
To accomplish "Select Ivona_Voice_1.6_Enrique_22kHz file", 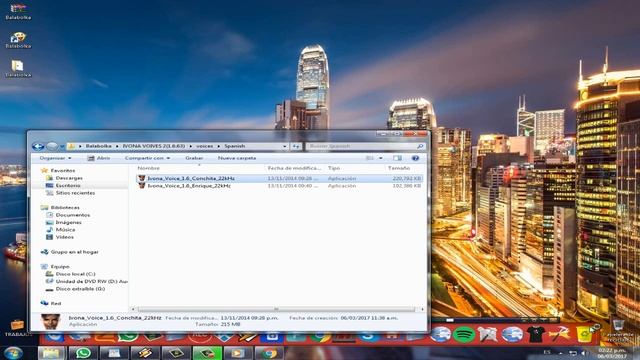I will click(x=279, y=186).
